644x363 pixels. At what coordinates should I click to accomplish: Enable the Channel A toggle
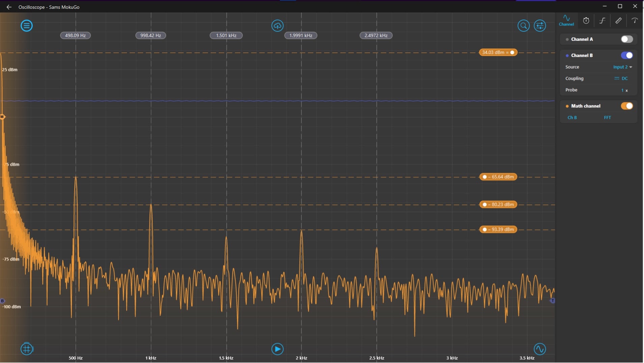(626, 39)
